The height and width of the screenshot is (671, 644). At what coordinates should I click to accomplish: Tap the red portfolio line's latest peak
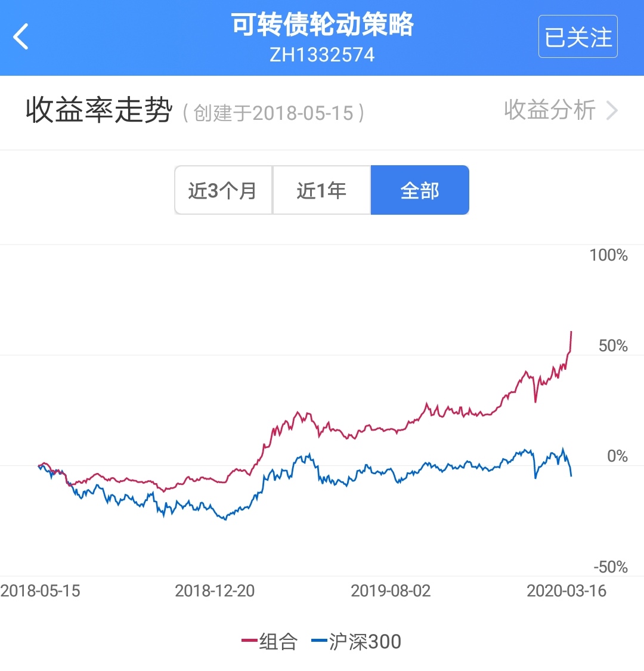tap(571, 332)
